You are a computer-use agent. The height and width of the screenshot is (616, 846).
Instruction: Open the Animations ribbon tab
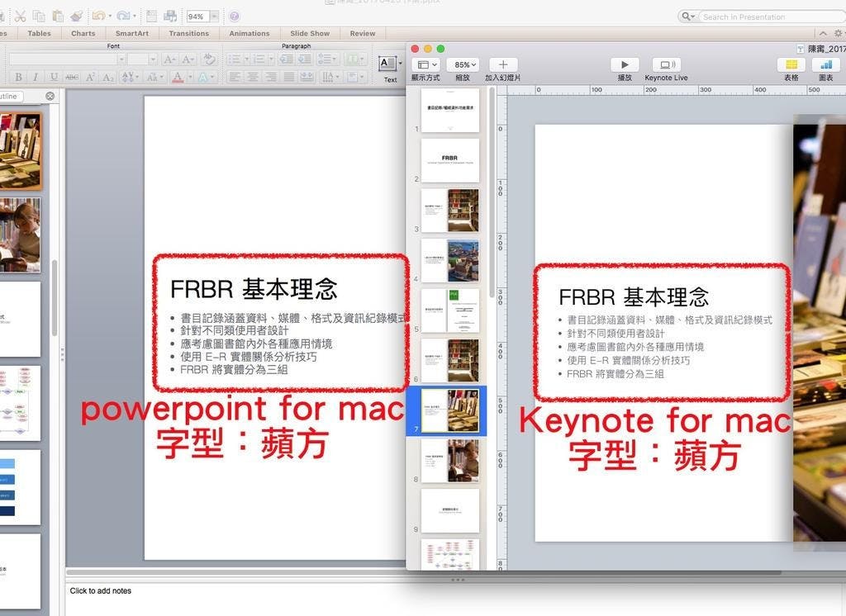click(250, 34)
